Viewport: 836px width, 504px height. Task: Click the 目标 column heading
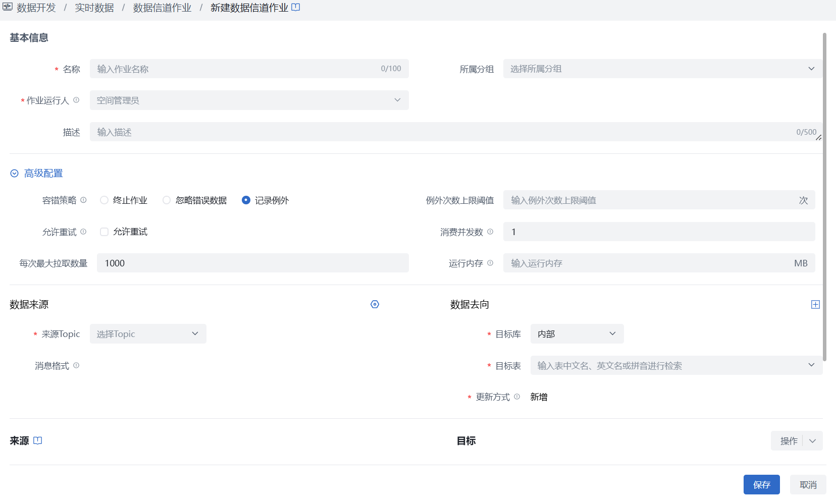click(466, 441)
